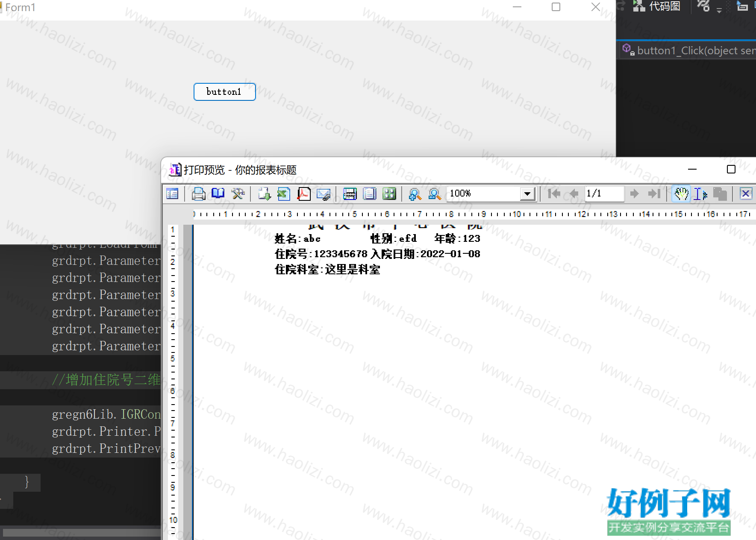The image size is (756, 540).
Task: Click the 住院科室:这里是科室 line
Action: click(327, 270)
